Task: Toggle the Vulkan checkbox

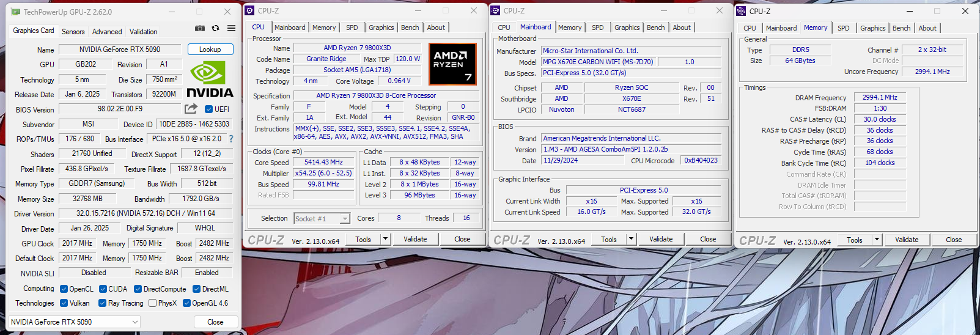Action: (64, 303)
